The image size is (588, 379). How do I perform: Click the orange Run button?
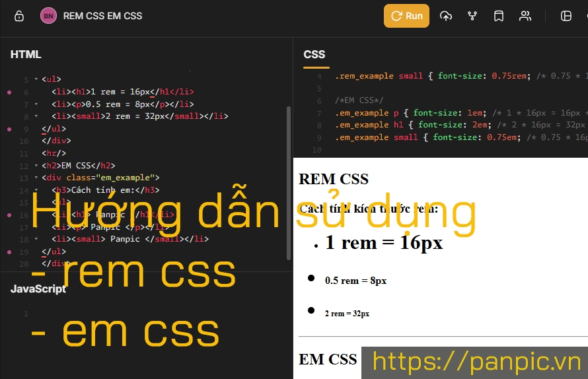click(x=406, y=16)
